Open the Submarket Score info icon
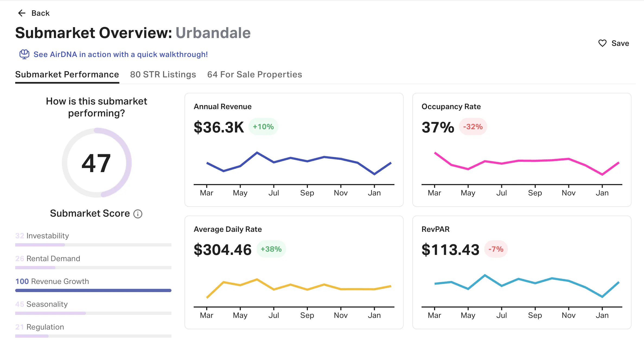Image resolution: width=644 pixels, height=348 pixels. click(x=138, y=214)
